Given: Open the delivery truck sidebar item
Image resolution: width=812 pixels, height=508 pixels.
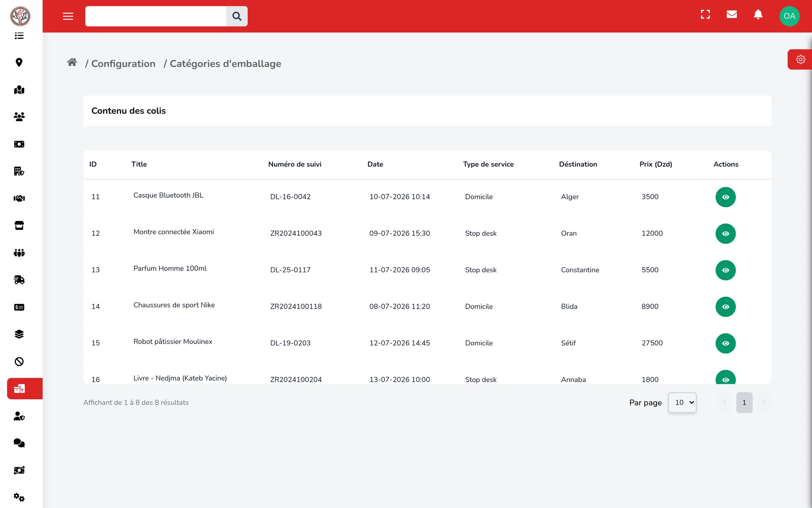Looking at the screenshot, I should [x=19, y=280].
